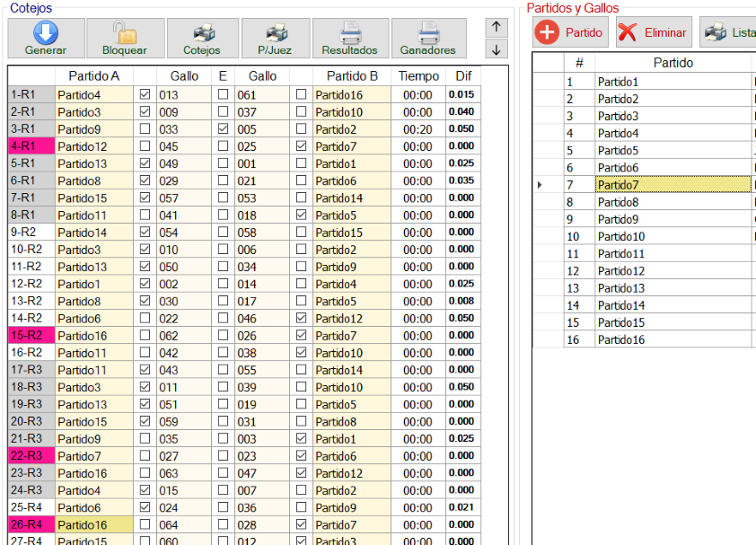Check Partido A box for gallo 033
This screenshot has height=545, width=756.
(x=145, y=128)
